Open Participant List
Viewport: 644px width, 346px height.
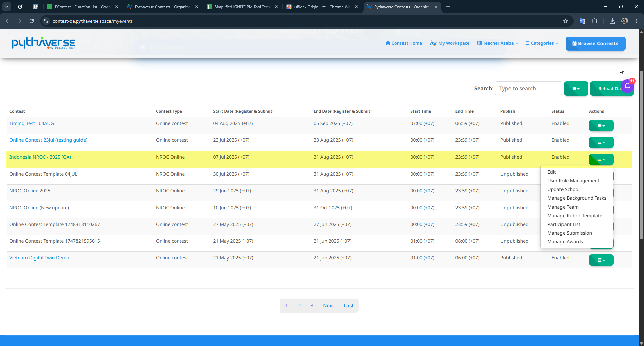(x=563, y=224)
